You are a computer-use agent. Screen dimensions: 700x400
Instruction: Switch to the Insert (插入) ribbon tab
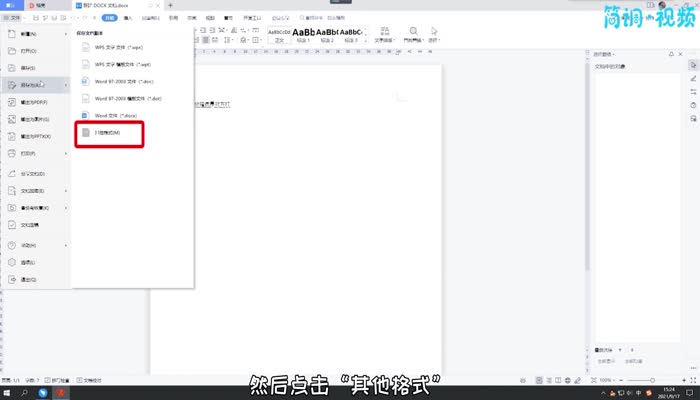tap(128, 18)
